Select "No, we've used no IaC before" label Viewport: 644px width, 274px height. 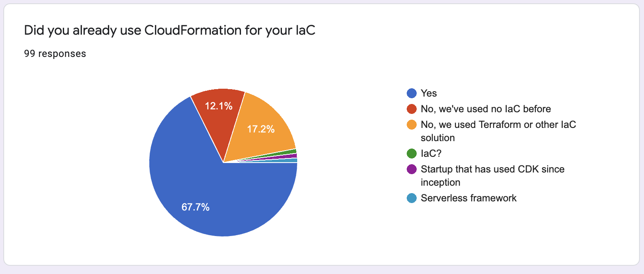(x=486, y=109)
